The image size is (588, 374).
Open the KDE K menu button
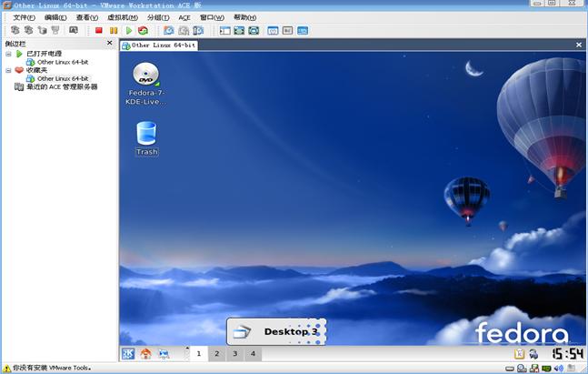coord(128,354)
